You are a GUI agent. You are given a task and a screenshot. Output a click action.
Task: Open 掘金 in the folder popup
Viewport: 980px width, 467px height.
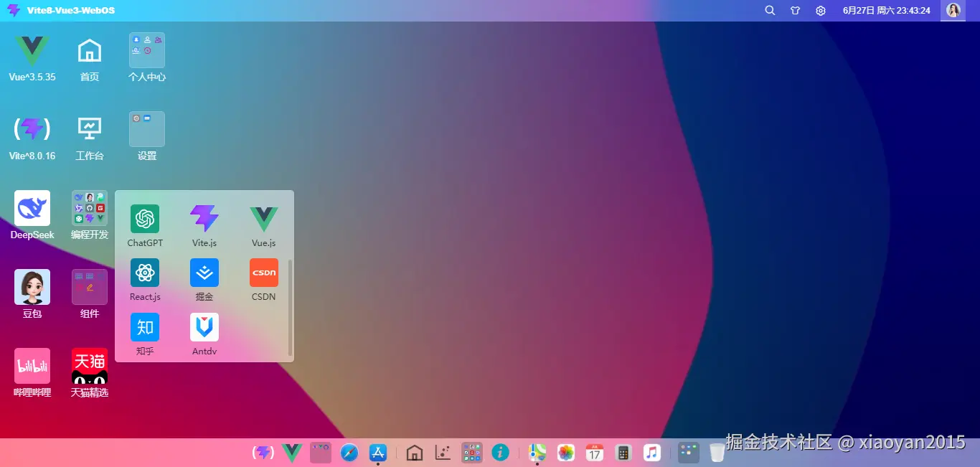(204, 273)
